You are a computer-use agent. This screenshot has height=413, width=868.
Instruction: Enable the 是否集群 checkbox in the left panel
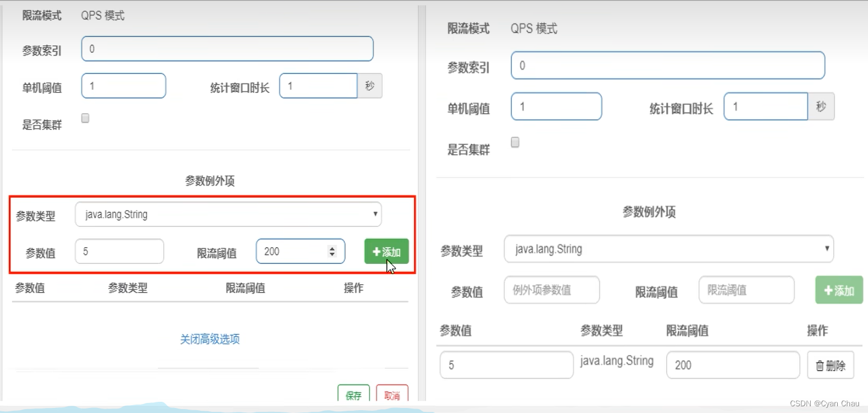(85, 118)
